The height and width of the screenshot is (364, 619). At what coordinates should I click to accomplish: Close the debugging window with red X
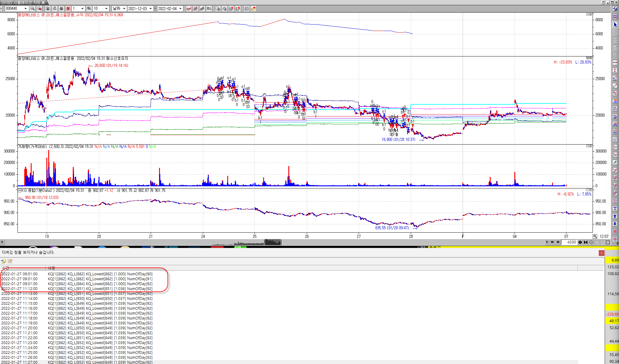tap(601, 253)
